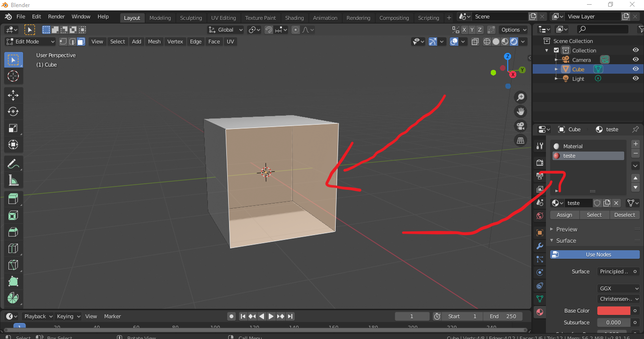Choose the Rotate tool

click(x=13, y=111)
